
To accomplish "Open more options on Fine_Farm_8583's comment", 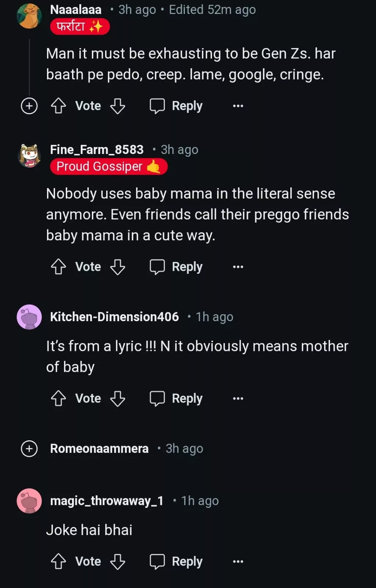I will point(238,267).
